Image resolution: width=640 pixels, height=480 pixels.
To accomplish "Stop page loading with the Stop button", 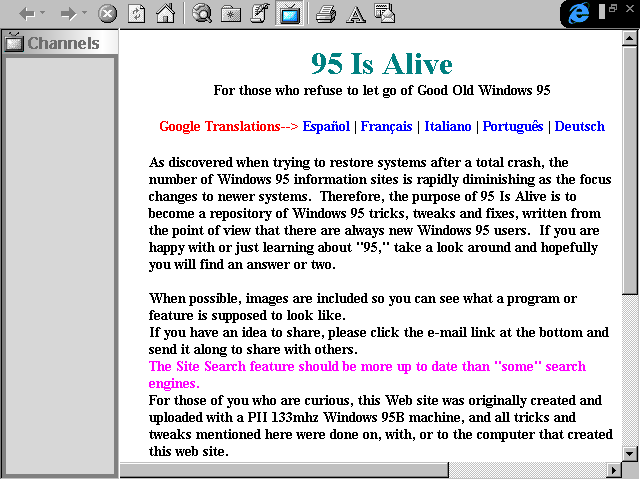I will (107, 14).
